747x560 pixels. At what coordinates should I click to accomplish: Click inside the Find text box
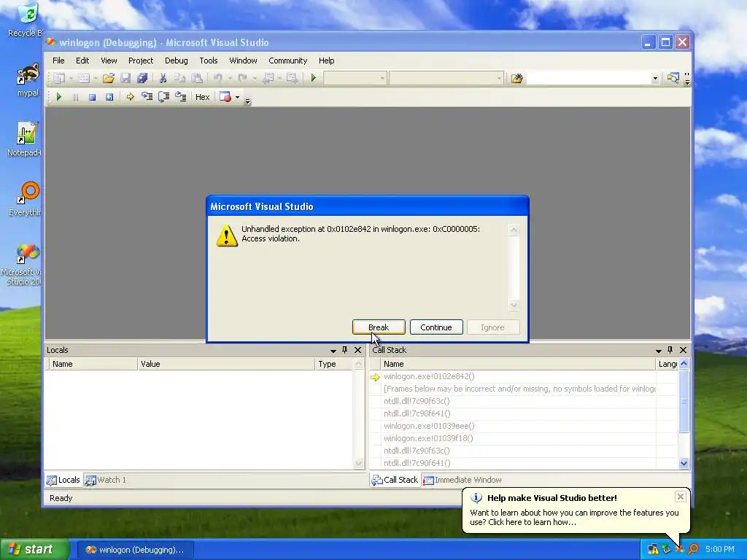coord(588,78)
